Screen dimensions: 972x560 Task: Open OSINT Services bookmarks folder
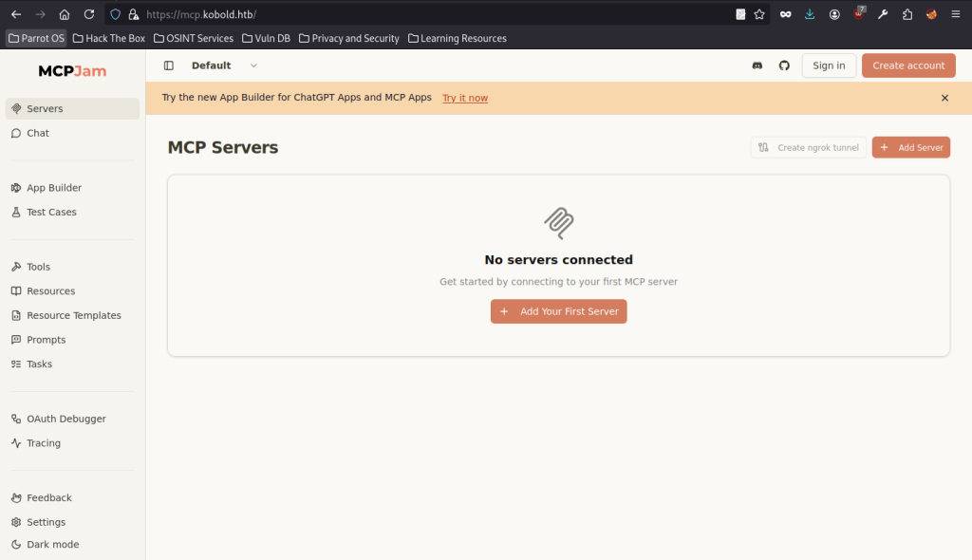194,39
